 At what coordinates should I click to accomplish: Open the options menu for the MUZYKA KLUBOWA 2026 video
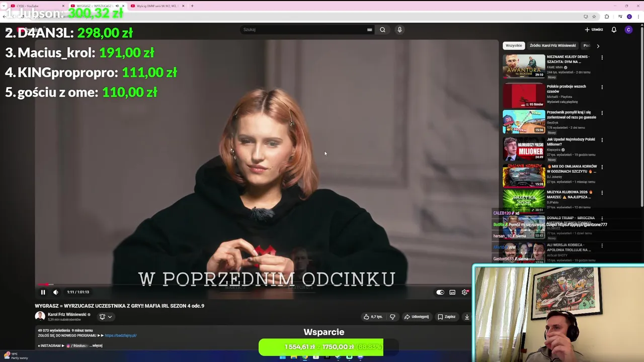pyautogui.click(x=602, y=193)
